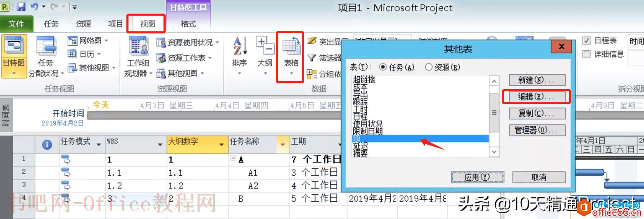Select 超链接 in the table list
Screen dimensions: 644x219
click(420, 80)
